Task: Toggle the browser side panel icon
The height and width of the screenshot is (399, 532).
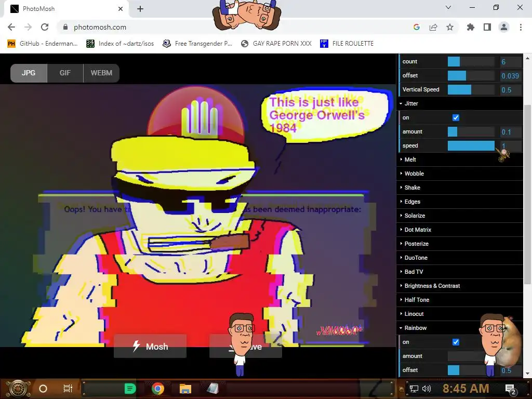Action: point(487,27)
